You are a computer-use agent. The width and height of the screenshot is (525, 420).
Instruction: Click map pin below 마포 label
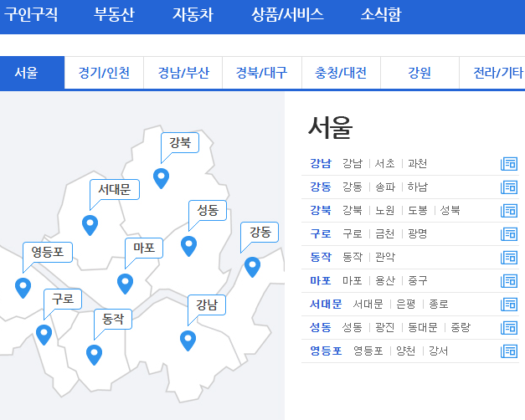click(x=126, y=284)
